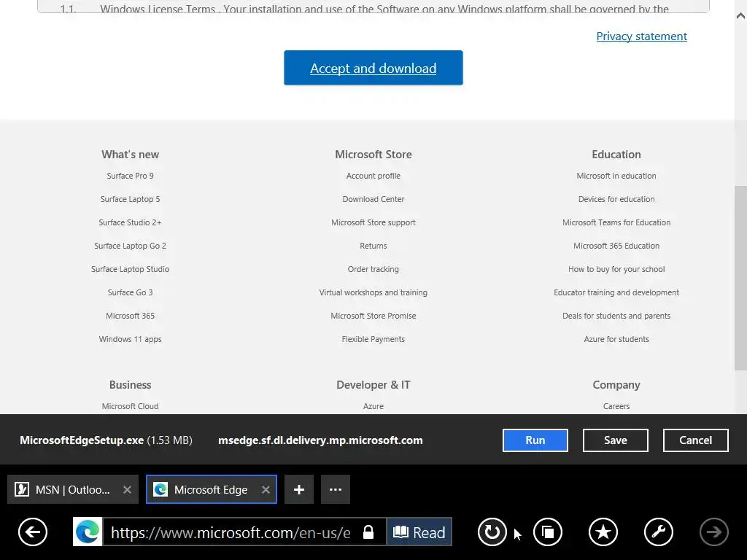Open Microsoft Cloud link
Screen dimensions: 747x560
[130, 406]
